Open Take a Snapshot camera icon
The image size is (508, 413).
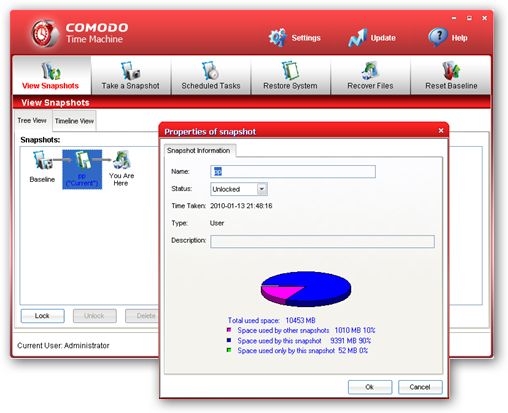pyautogui.click(x=130, y=70)
